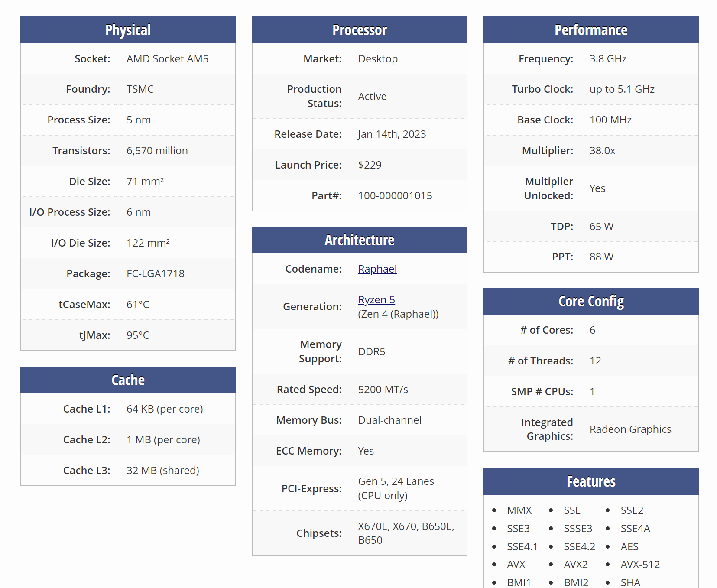Select the DDR5 memory support value
Image resolution: width=717 pixels, height=588 pixels.
[372, 352]
